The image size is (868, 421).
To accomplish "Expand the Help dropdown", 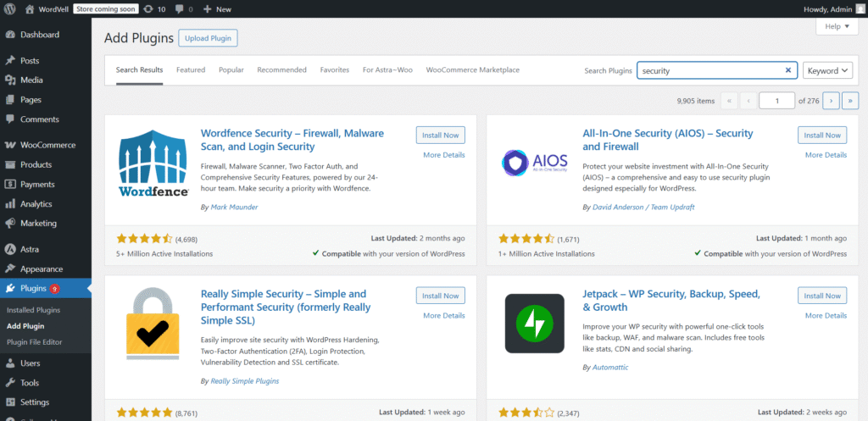I will [x=837, y=26].
